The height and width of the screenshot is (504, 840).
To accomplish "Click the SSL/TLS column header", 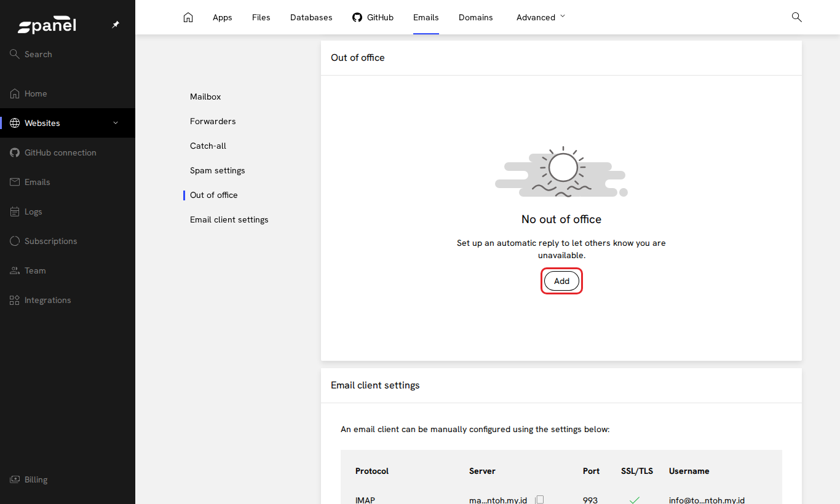I will (637, 471).
